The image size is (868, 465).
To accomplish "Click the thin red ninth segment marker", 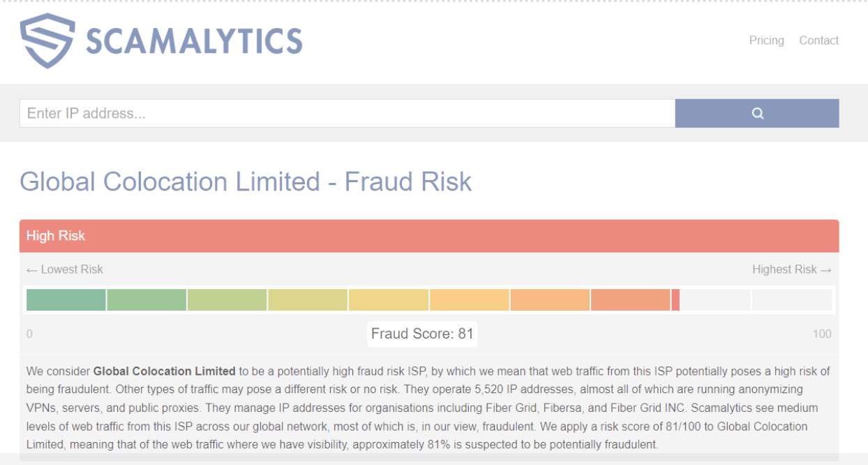I will click(x=675, y=300).
